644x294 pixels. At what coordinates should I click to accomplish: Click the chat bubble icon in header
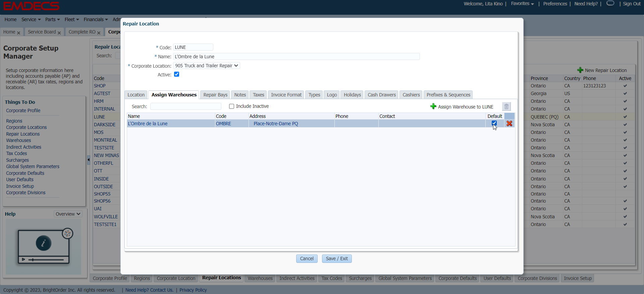tap(610, 3)
